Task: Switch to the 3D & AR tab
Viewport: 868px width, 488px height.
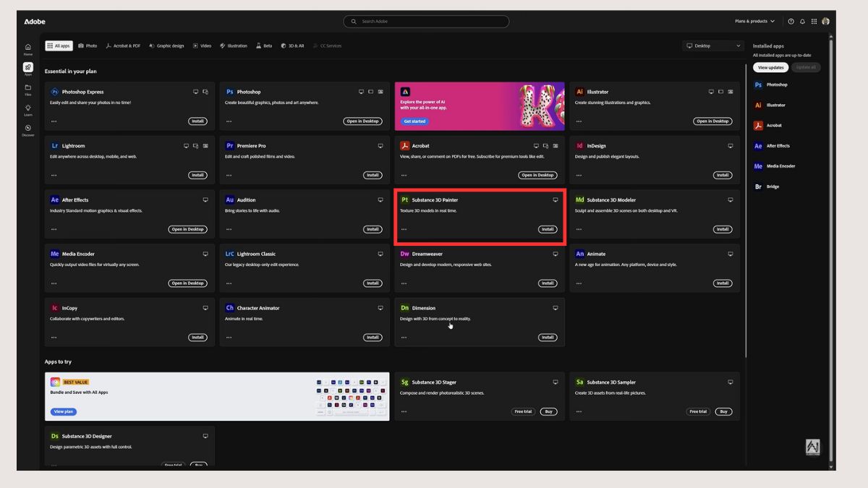Action: click(292, 46)
